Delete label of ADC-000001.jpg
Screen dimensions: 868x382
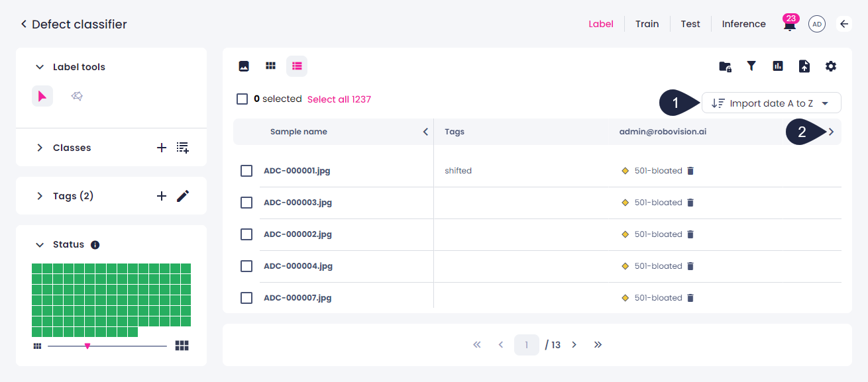click(x=690, y=171)
